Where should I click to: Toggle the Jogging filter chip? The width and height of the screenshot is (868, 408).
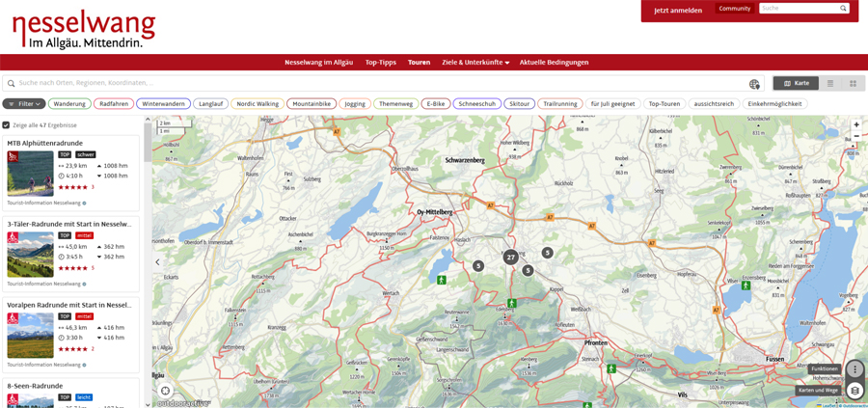point(355,103)
